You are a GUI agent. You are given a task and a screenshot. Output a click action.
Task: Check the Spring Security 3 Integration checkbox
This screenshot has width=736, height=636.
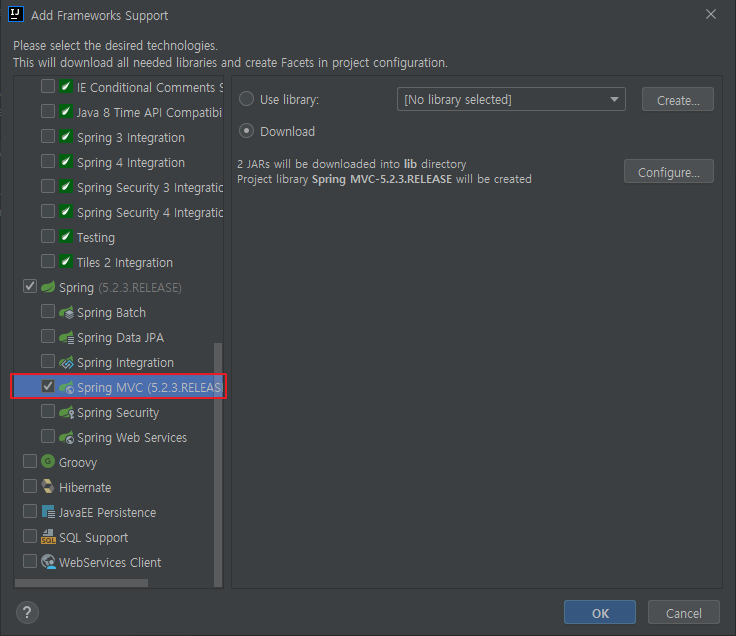[48, 186]
